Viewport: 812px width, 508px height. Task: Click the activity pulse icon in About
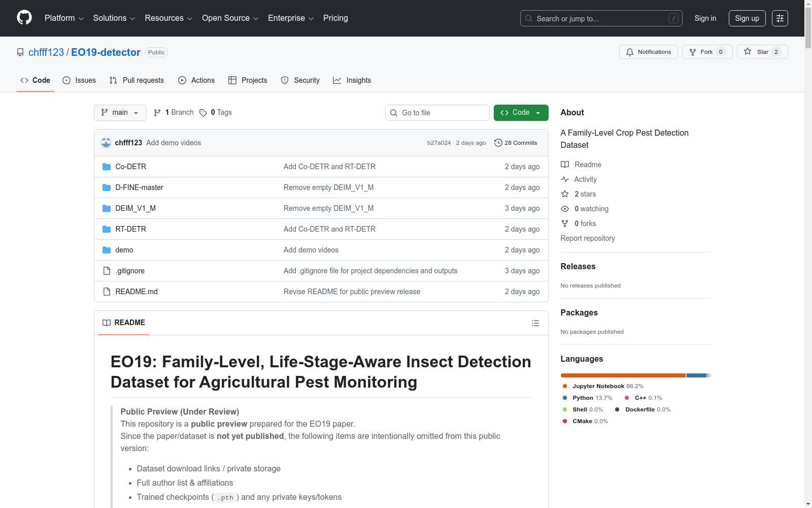(565, 179)
